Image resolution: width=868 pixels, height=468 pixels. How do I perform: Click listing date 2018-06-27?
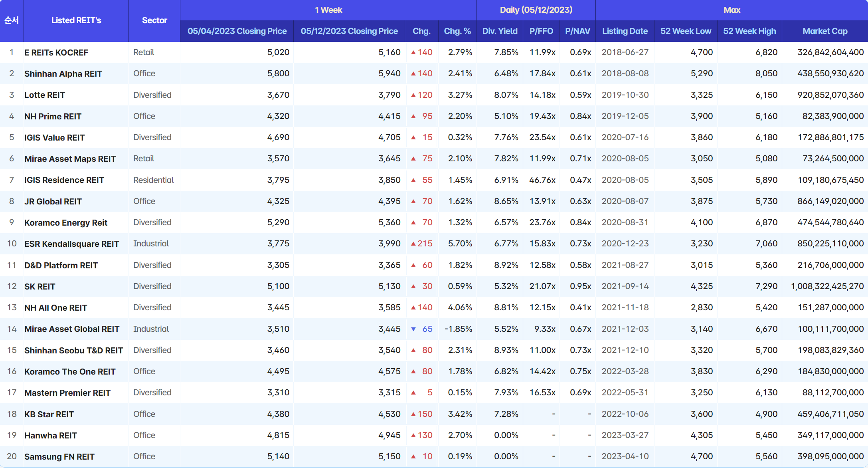tap(625, 52)
